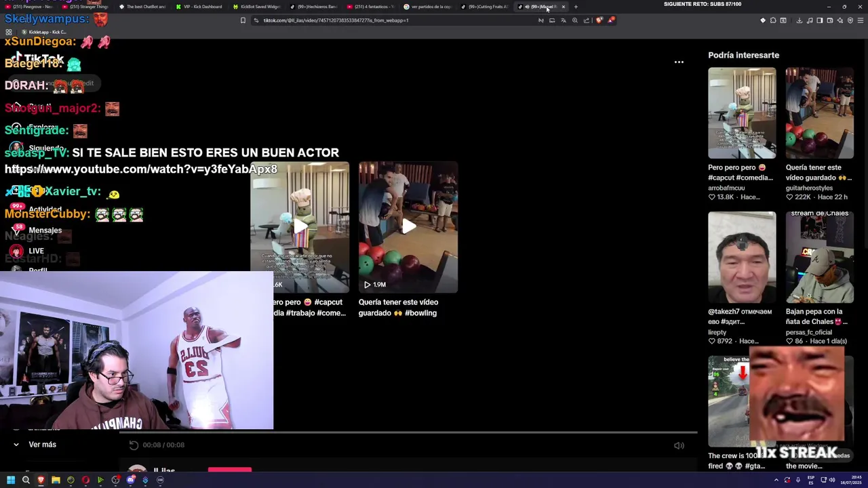Toggle the browser sidebar panel icon
This screenshot has height=488, width=868.
pos(820,20)
